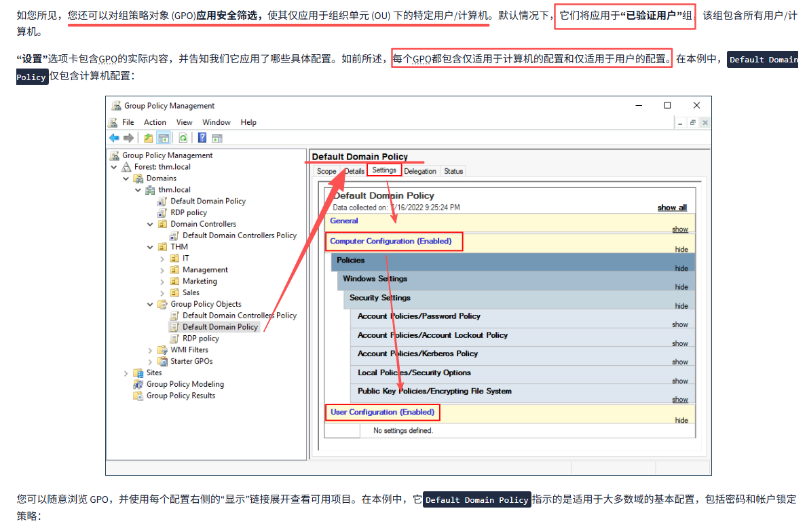Expand the Starter GPOs node
Screen dimensions: 807x532
tap(150, 362)
